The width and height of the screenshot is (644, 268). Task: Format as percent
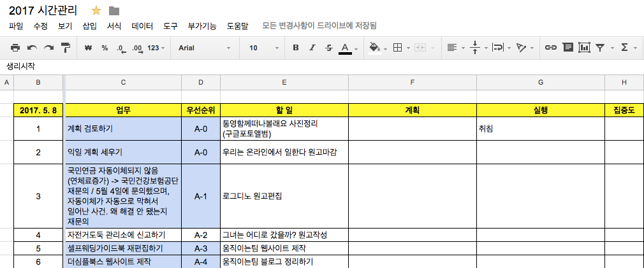coord(105,48)
